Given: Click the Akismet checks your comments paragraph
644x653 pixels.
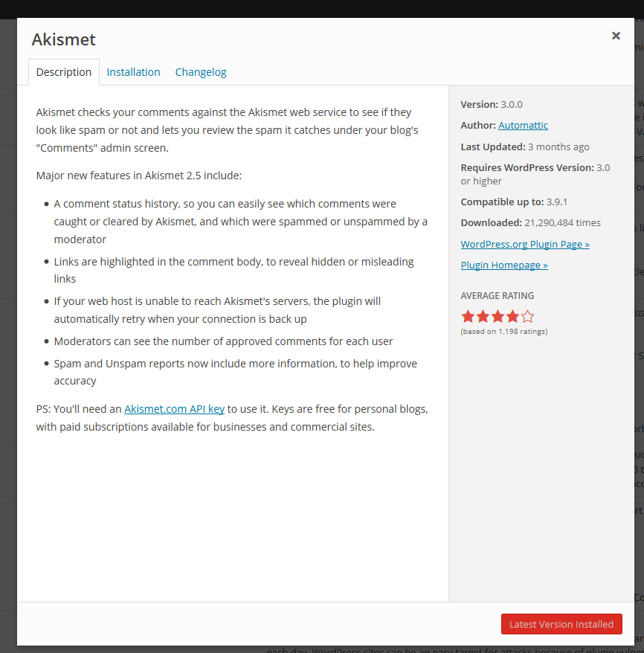Looking at the screenshot, I should pos(227,130).
